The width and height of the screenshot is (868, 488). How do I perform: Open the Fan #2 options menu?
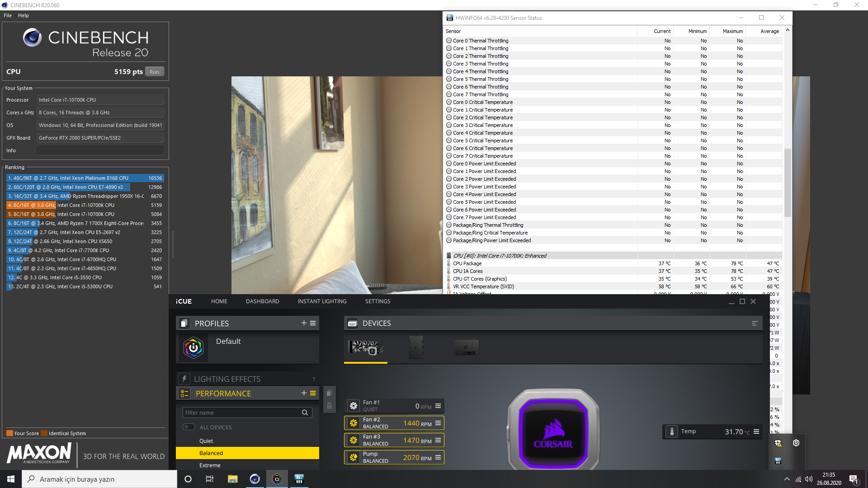[438, 423]
